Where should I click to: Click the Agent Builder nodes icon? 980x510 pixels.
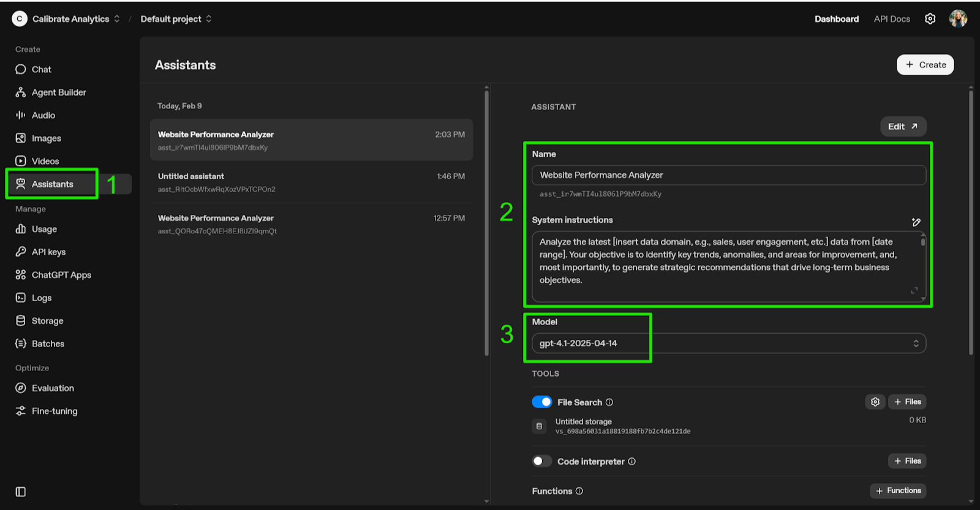point(21,92)
